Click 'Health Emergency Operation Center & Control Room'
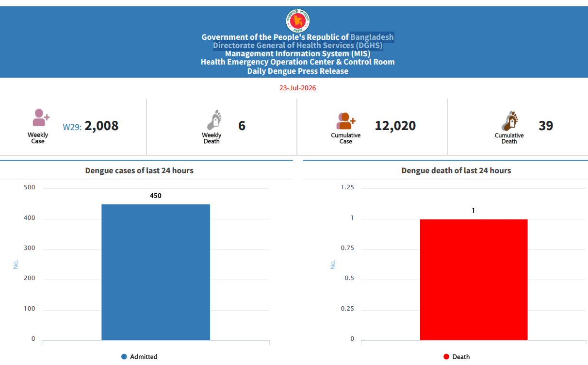 [x=298, y=62]
